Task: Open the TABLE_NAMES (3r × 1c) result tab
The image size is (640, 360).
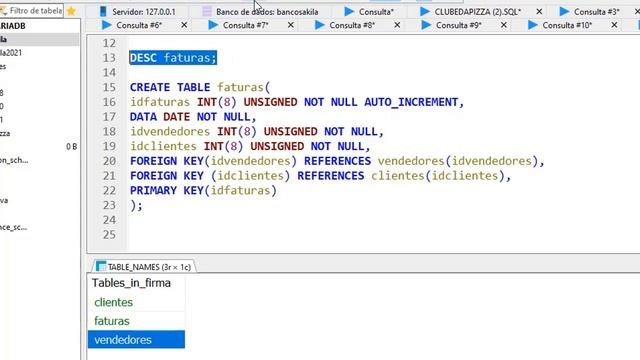Action: (144, 267)
